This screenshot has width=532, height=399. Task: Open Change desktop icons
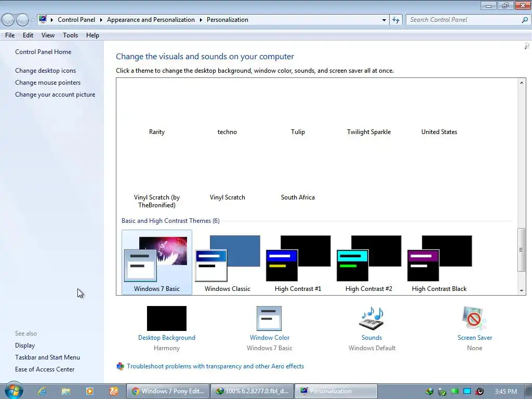coord(46,71)
